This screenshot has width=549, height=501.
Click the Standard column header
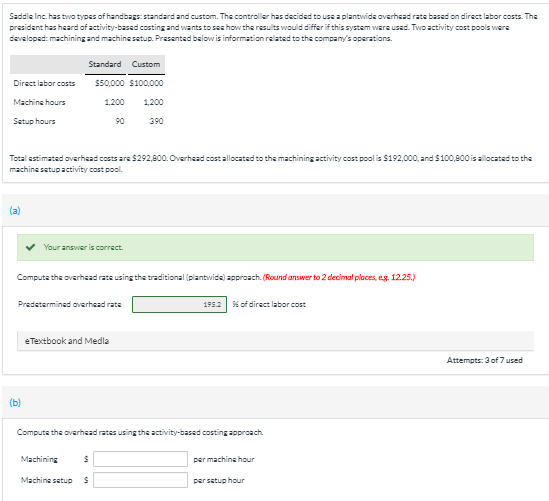click(105, 64)
